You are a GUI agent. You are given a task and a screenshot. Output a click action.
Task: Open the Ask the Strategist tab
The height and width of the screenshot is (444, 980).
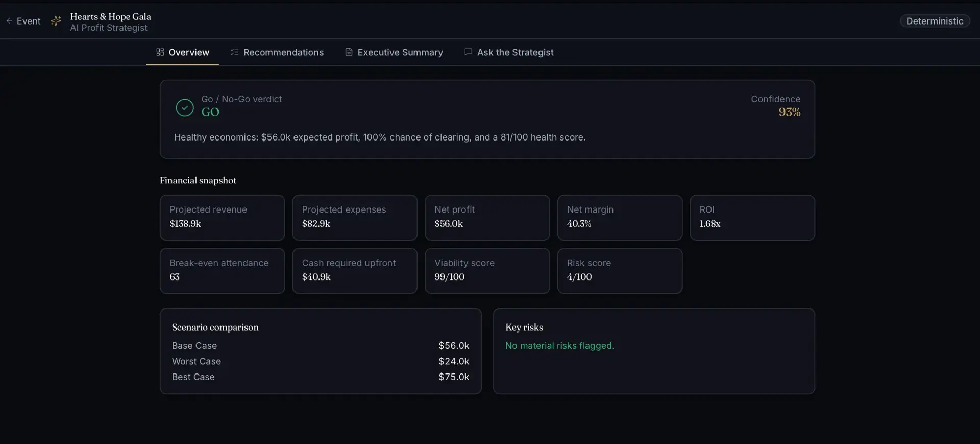pos(508,52)
